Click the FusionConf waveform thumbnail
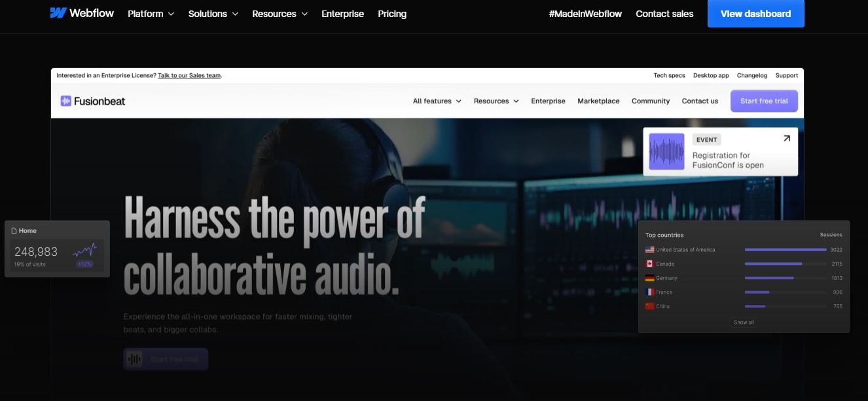The image size is (868, 401). pyautogui.click(x=666, y=152)
